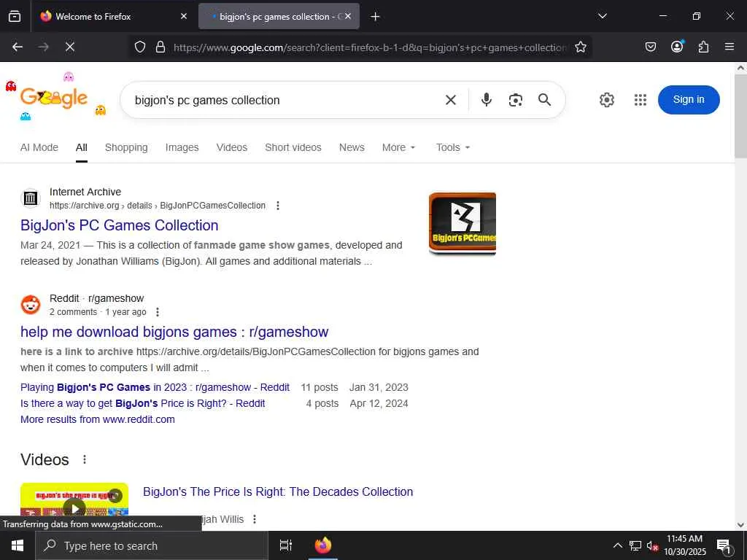Click the Google Halloween doodle logo

click(x=55, y=97)
